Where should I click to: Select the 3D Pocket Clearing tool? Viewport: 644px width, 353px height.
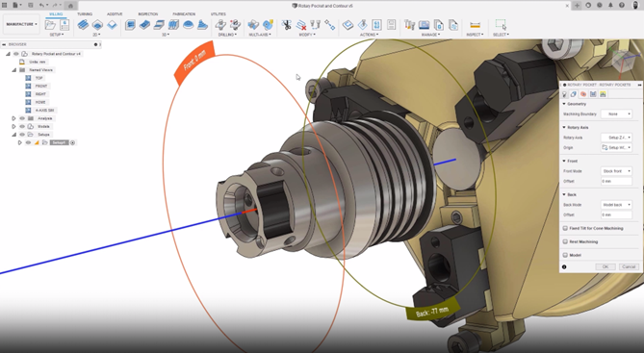144,25
